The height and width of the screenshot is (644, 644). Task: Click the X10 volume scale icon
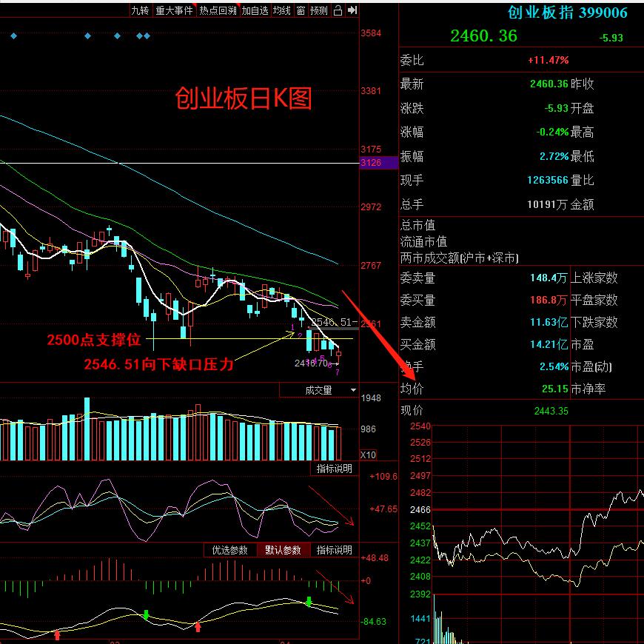click(x=368, y=455)
